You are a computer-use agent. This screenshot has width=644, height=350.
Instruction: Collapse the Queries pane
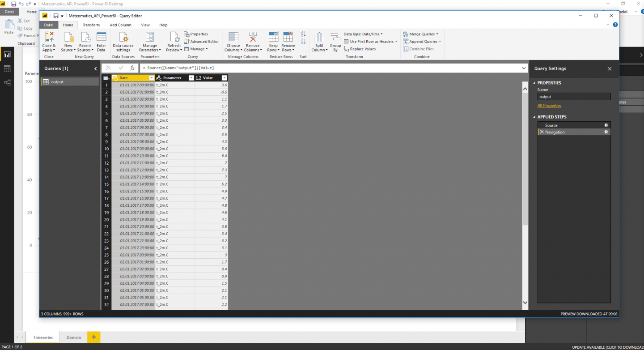[95, 68]
